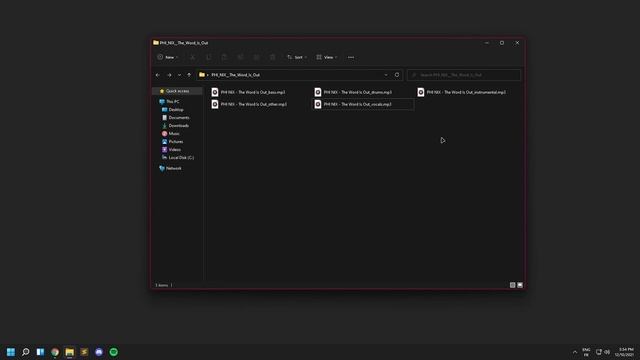Screen dimensions: 640x360
Task: Open Google Chrome from taskbar
Action: [55, 352]
